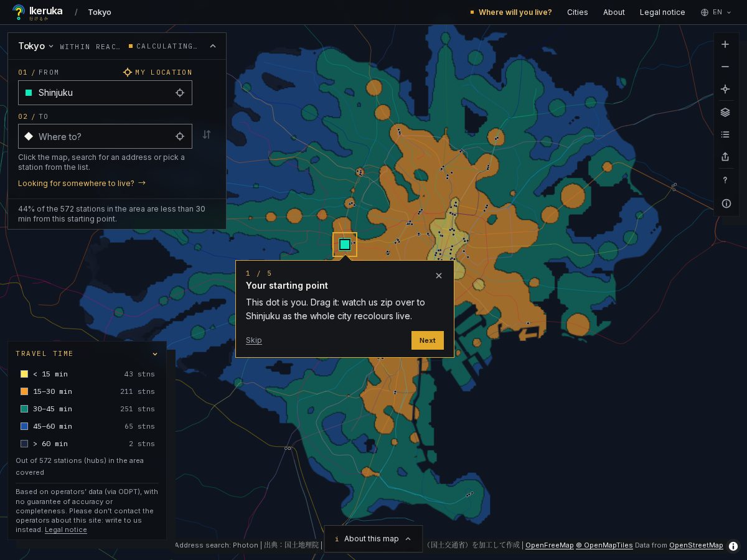The height and width of the screenshot is (560, 747).
Task: Open the station list icon
Action: click(725, 134)
